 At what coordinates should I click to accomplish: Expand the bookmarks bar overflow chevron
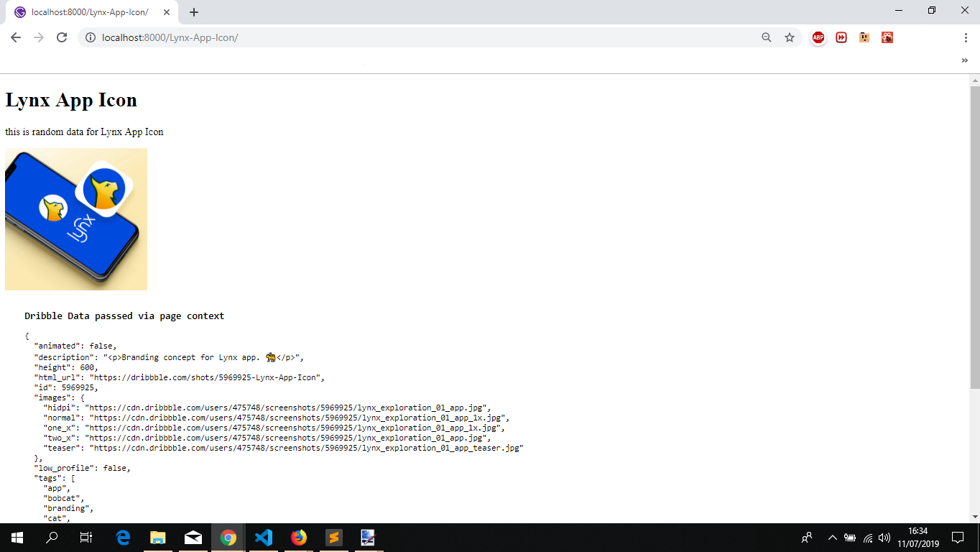point(965,60)
